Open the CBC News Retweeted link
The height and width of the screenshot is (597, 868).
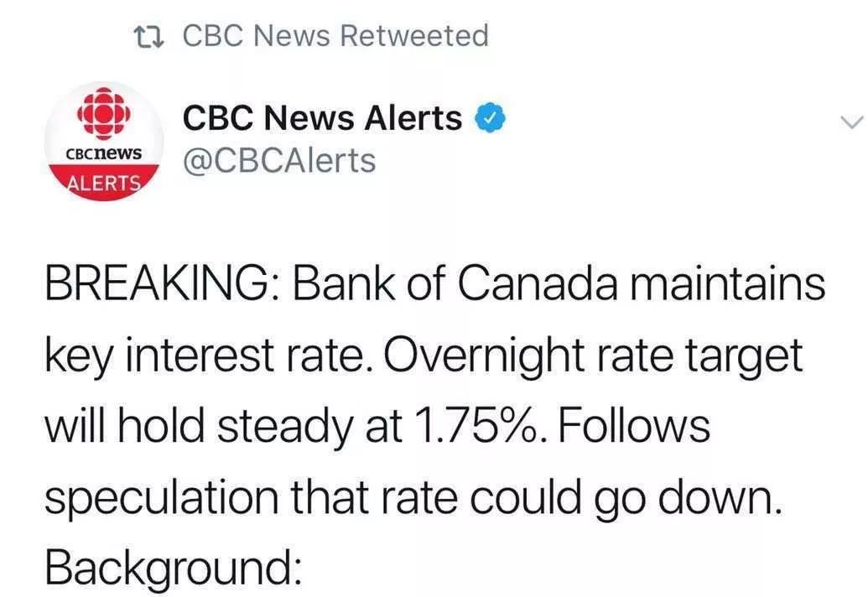[x=335, y=35]
